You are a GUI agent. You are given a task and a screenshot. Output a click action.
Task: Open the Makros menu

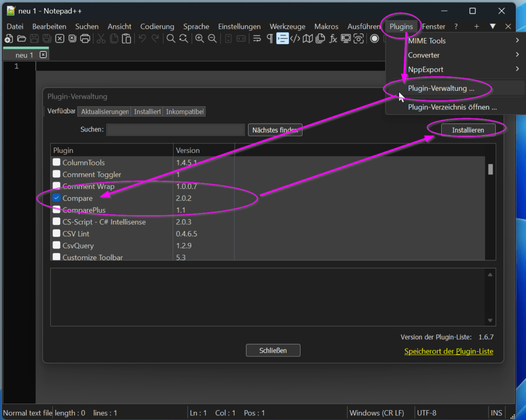(x=326, y=27)
